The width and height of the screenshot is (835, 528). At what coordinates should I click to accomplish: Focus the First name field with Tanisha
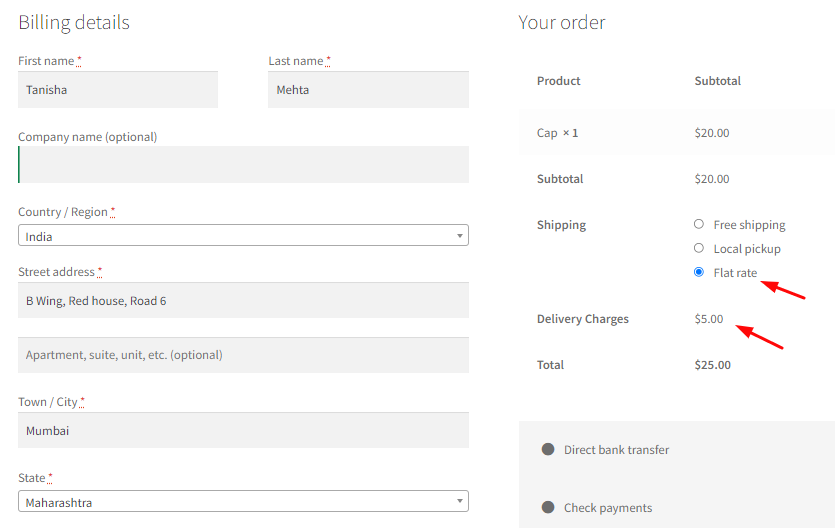[x=118, y=89]
